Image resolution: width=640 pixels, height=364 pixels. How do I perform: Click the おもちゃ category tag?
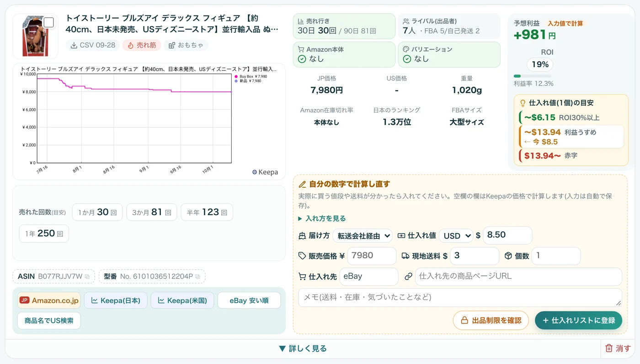click(x=186, y=45)
